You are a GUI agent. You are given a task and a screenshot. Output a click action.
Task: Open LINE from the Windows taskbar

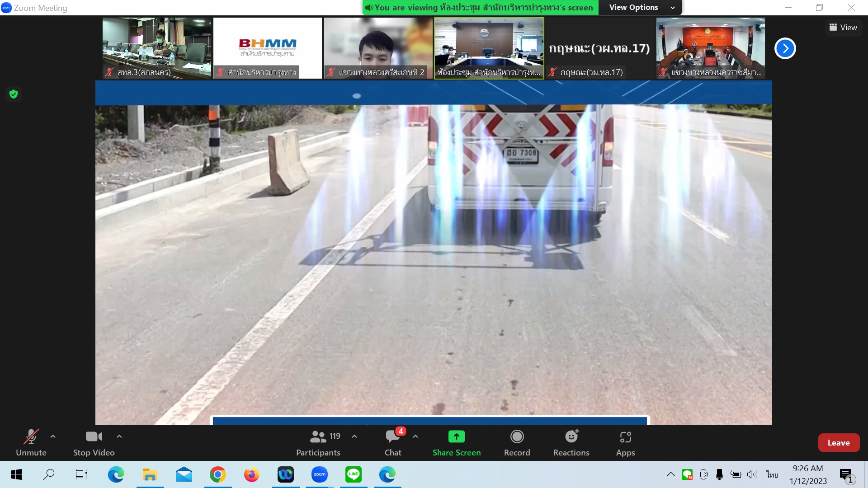(x=353, y=474)
